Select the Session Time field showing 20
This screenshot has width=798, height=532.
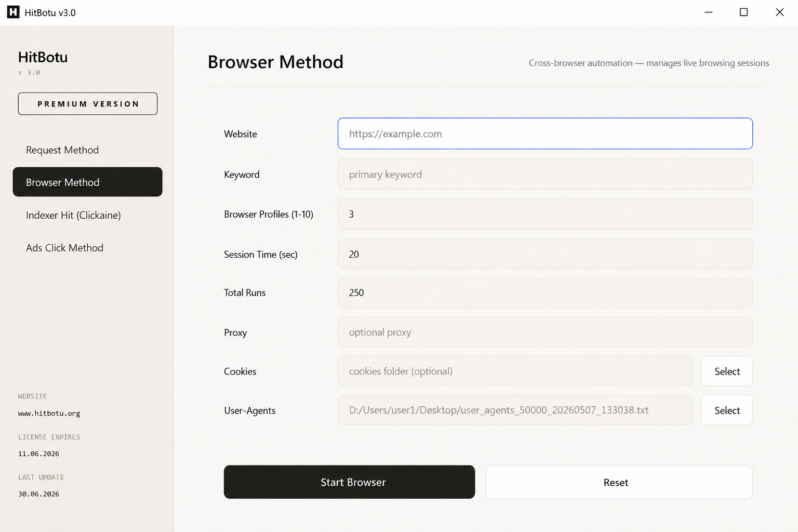(x=545, y=254)
